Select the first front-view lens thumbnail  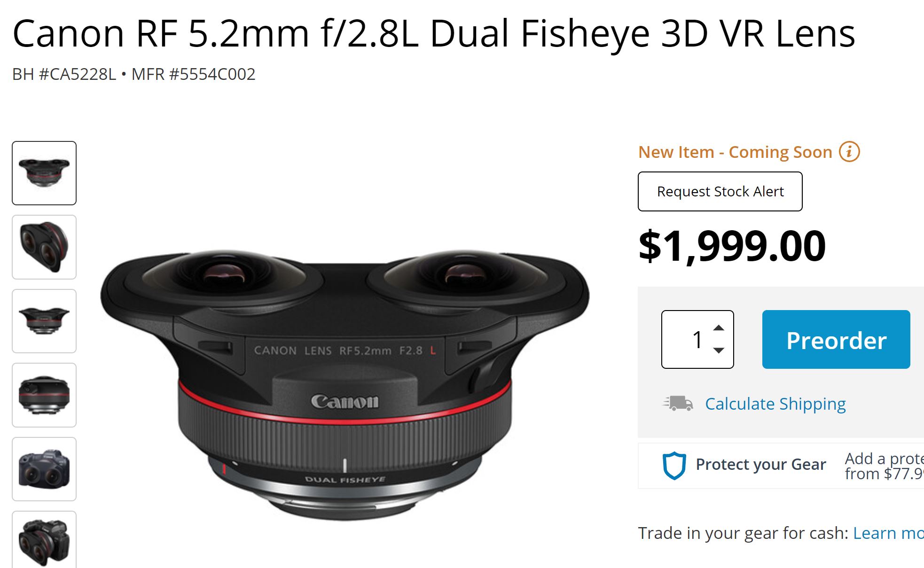(x=44, y=173)
